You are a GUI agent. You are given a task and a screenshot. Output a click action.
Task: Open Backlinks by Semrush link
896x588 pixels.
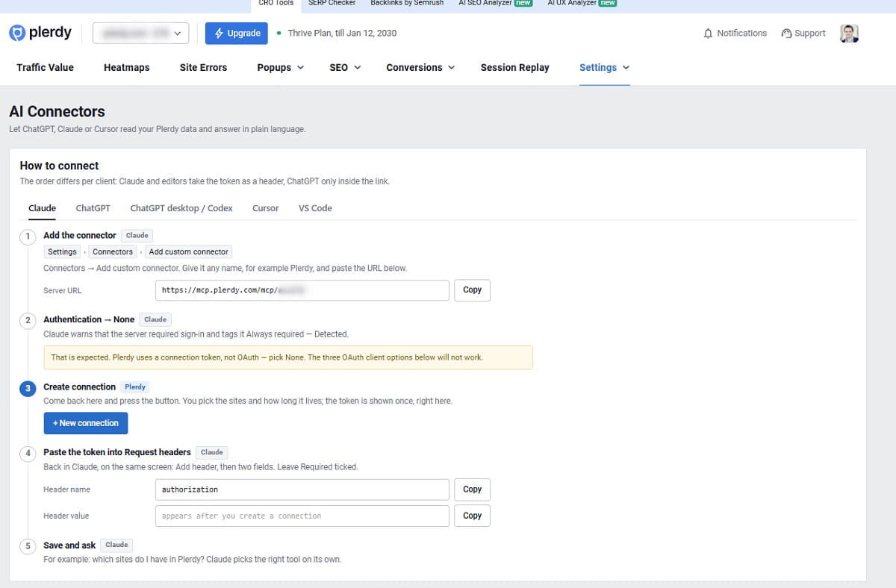(407, 3)
